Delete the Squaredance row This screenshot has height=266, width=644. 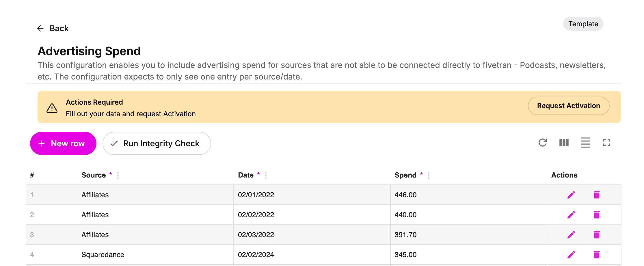pyautogui.click(x=597, y=255)
